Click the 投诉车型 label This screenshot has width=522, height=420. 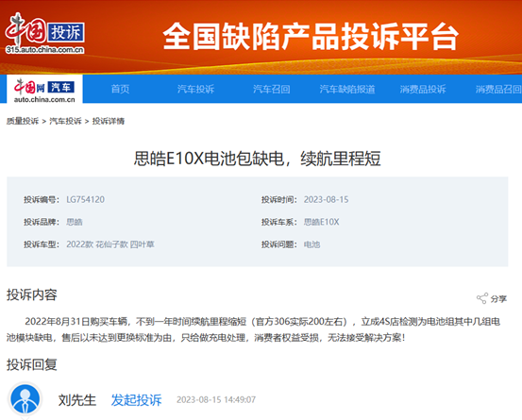click(x=42, y=244)
